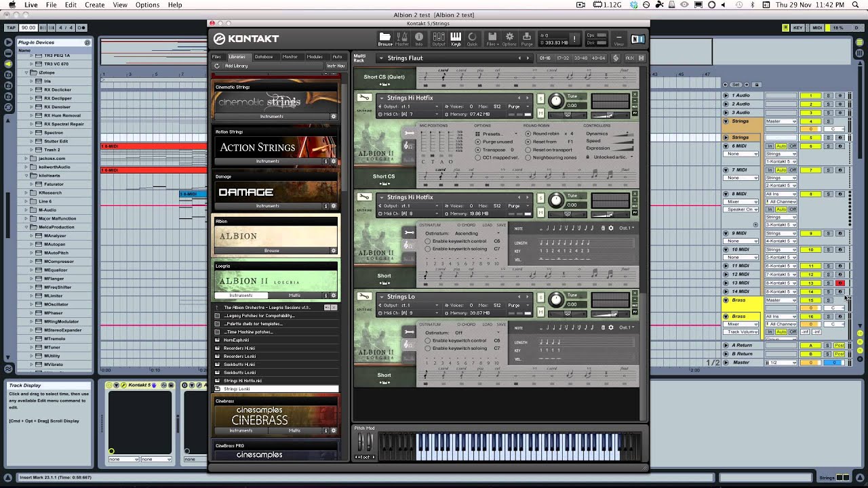This screenshot has height=488, width=868.
Task: Click the Kontakt panic exclamation button
Action: point(574,39)
